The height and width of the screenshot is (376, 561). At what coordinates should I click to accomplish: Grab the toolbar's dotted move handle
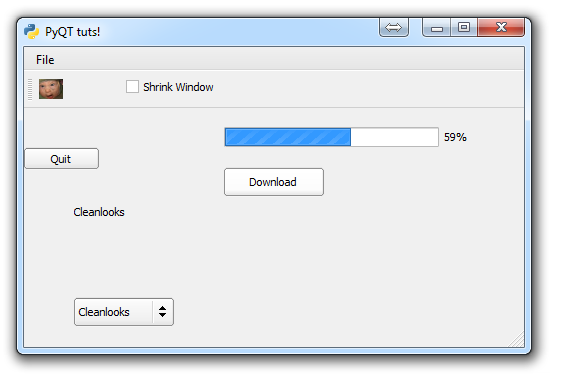coord(30,89)
